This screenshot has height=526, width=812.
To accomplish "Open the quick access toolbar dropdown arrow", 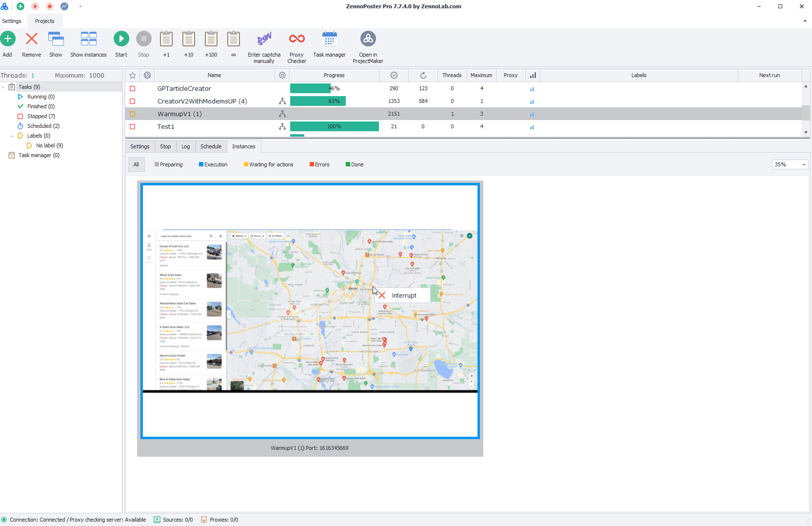I will pyautogui.click(x=80, y=6).
